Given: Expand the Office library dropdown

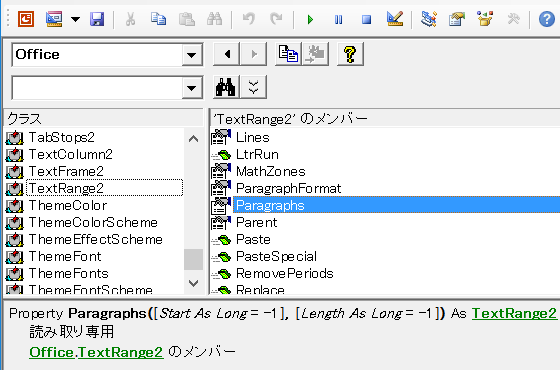Looking at the screenshot, I should (192, 55).
